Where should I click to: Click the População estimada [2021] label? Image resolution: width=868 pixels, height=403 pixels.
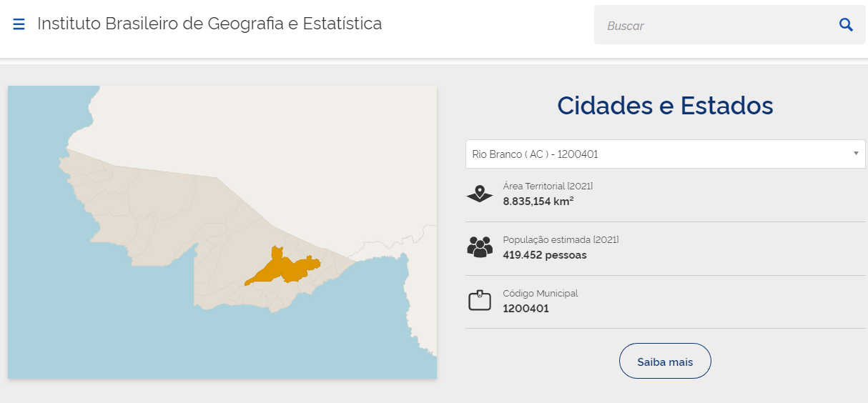[561, 239]
